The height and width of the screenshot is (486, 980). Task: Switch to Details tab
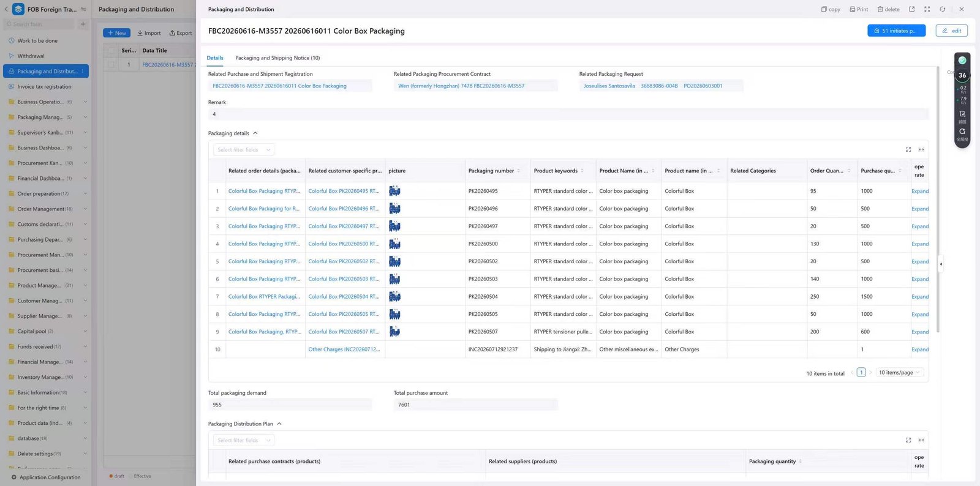click(215, 58)
